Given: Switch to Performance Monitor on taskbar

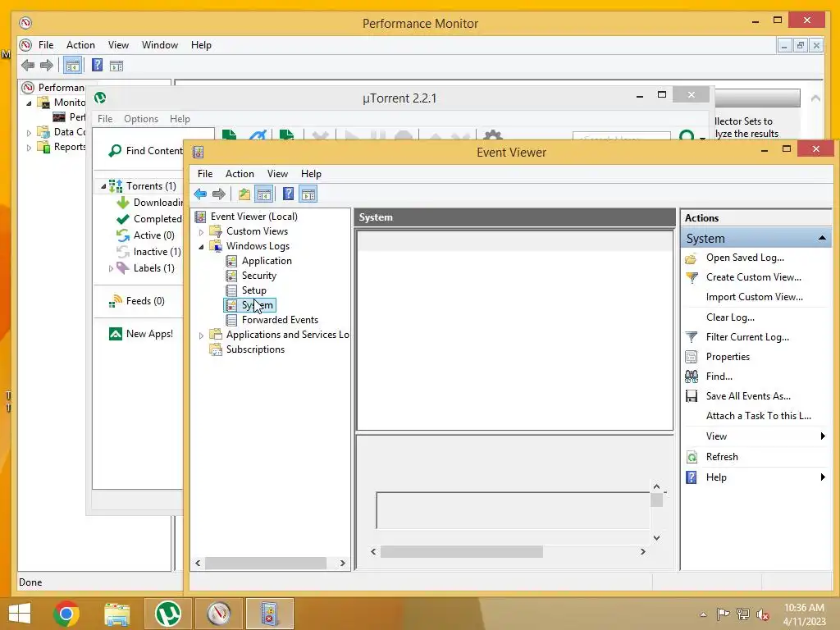Looking at the screenshot, I should 218,614.
